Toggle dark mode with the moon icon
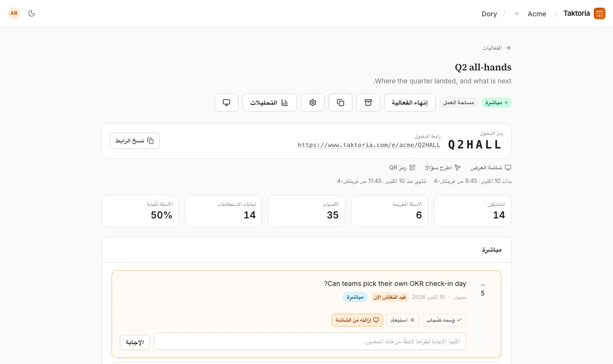This screenshot has height=364, width=613. (32, 13)
